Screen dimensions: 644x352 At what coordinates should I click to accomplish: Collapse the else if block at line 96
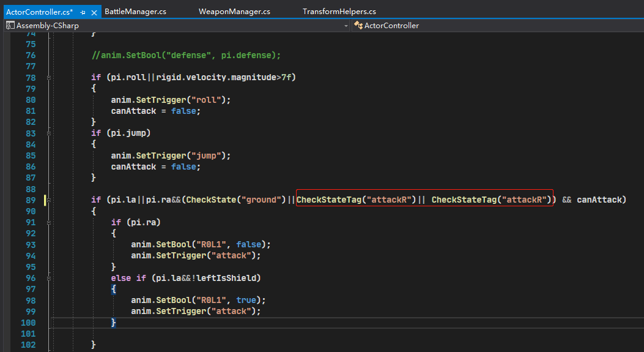[48, 279]
